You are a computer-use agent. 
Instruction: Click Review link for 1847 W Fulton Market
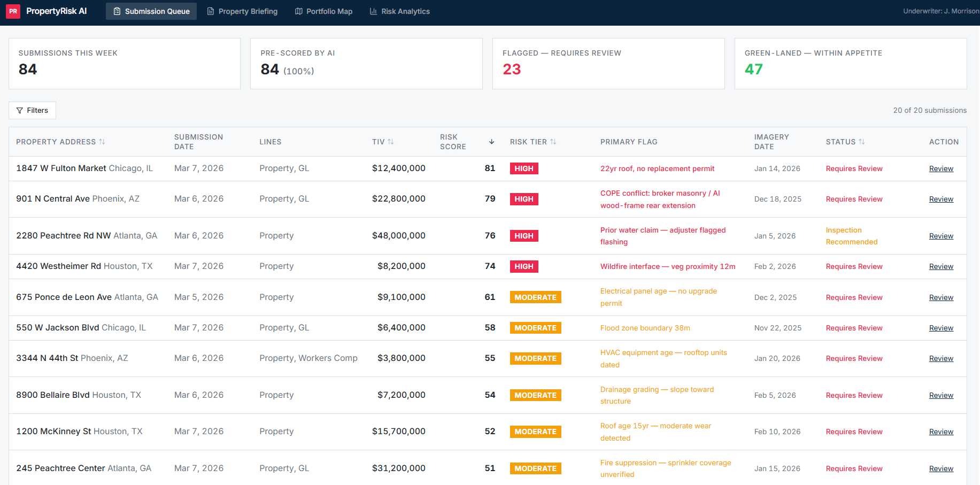pos(941,168)
